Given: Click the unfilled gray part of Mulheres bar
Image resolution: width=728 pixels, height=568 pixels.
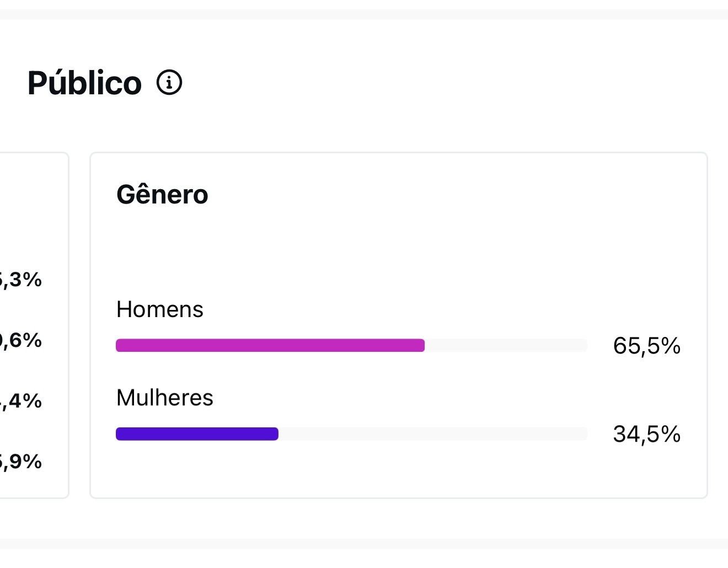Looking at the screenshot, I should [432, 434].
